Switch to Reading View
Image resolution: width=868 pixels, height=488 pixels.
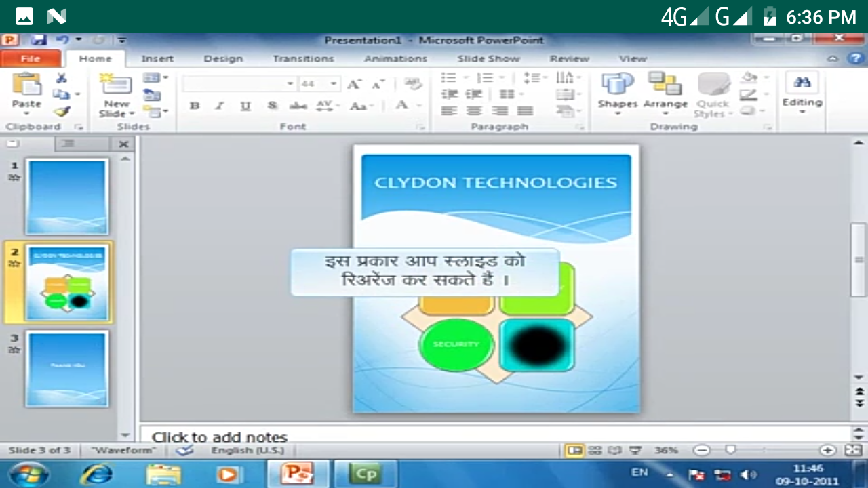tap(614, 451)
